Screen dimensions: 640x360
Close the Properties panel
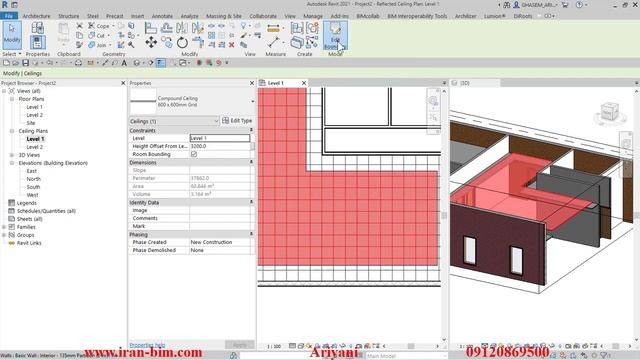(x=252, y=83)
